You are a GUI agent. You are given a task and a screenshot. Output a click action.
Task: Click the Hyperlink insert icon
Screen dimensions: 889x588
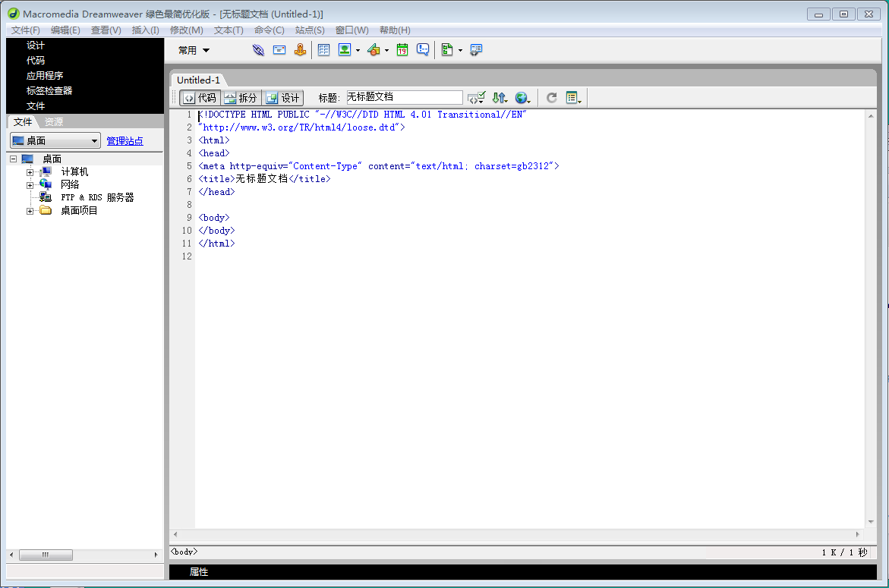pos(258,50)
